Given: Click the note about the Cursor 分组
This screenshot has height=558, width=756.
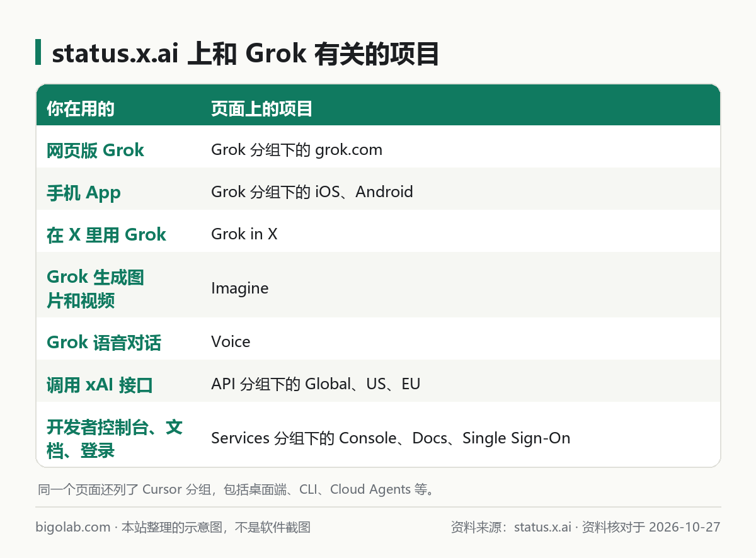Looking at the screenshot, I should (236, 489).
